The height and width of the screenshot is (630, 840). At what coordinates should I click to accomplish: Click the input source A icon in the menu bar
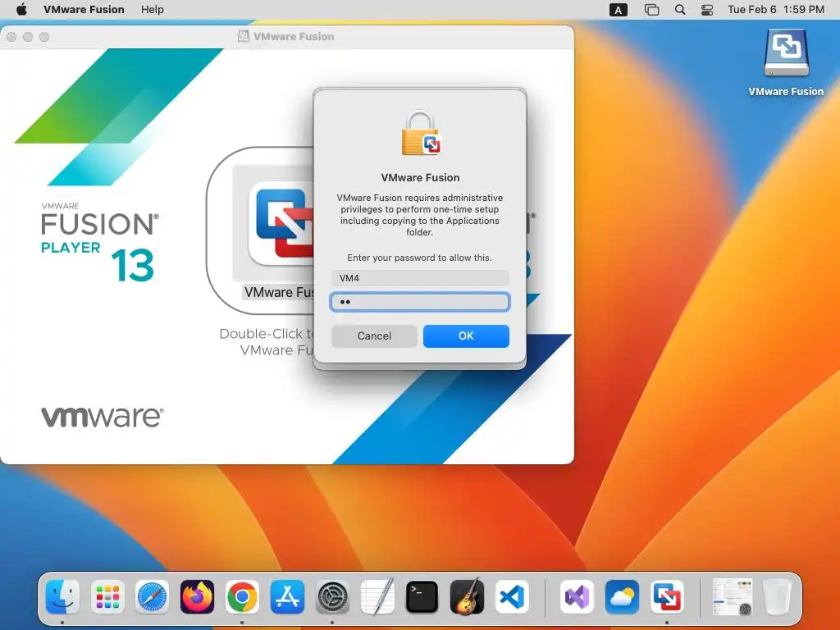tap(619, 10)
